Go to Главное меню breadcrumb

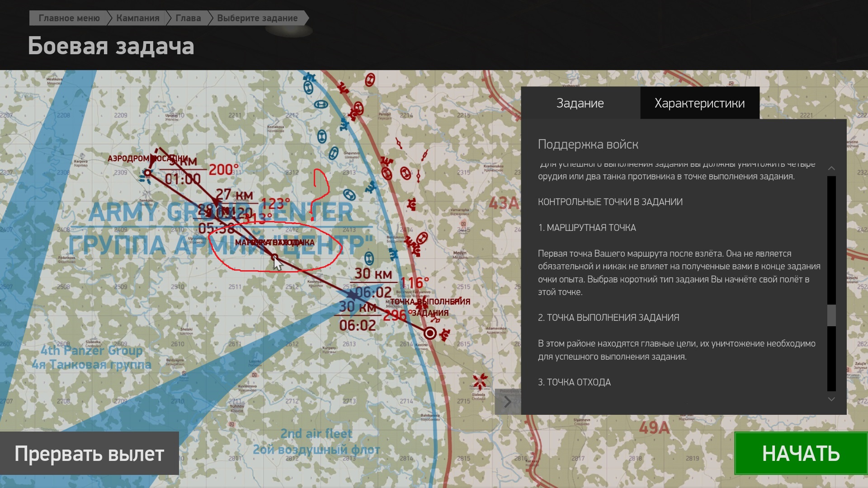[x=69, y=18]
